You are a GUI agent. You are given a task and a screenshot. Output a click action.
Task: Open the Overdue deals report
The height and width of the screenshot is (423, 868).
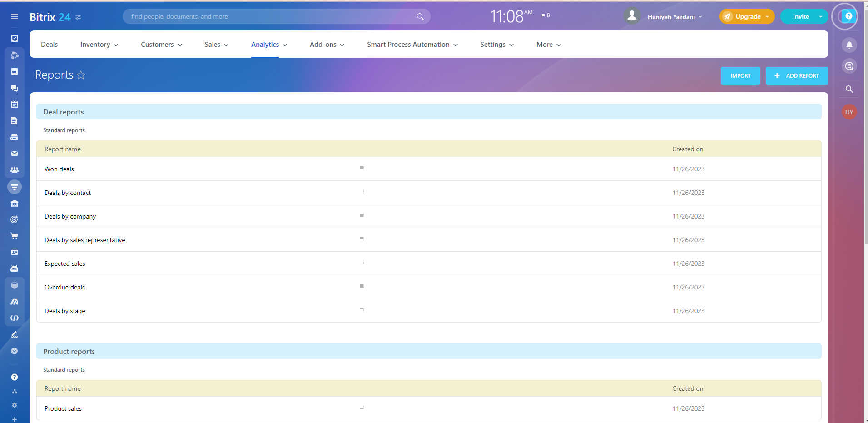(64, 287)
